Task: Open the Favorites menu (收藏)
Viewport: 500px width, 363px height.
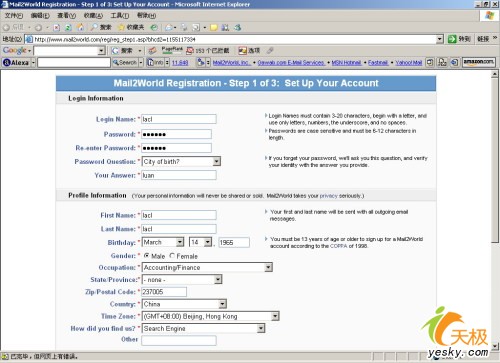Action: point(93,15)
